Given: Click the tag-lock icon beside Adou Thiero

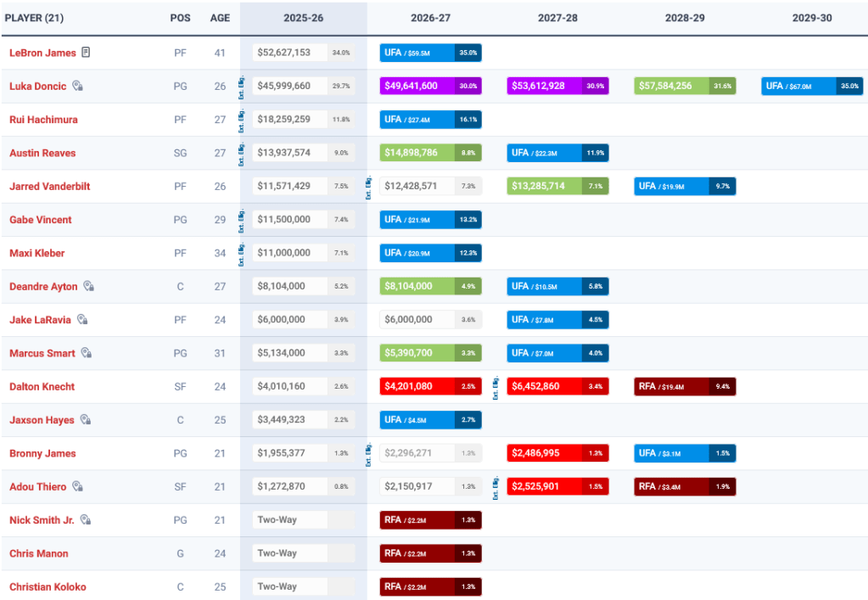Looking at the screenshot, I should tap(77, 487).
